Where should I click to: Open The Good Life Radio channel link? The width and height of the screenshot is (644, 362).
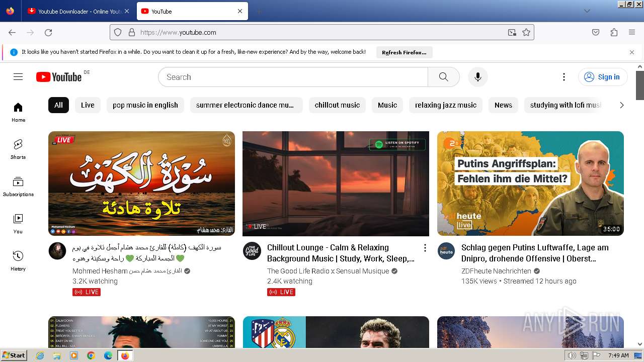tap(328, 271)
